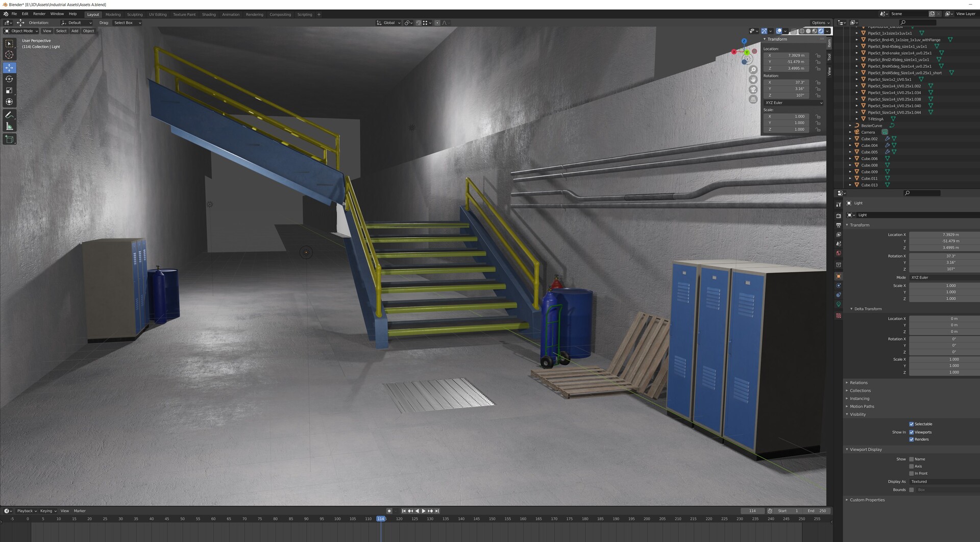The height and width of the screenshot is (542, 980).
Task: Activate the combined Transform tool
Action: (x=9, y=102)
